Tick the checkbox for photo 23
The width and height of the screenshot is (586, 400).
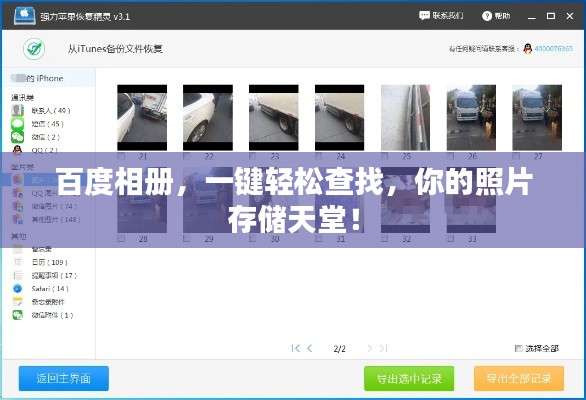pyautogui.click(x=252, y=156)
